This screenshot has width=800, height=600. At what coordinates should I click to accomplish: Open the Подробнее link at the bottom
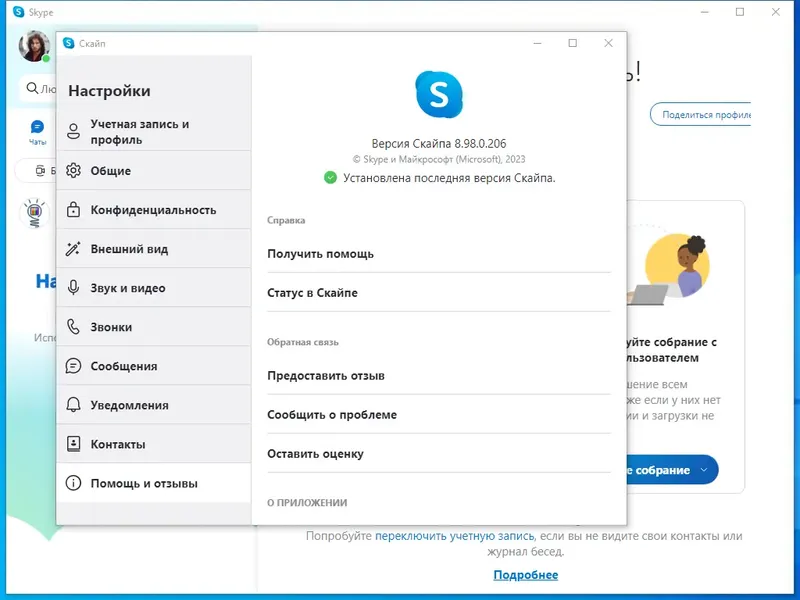coord(528,574)
